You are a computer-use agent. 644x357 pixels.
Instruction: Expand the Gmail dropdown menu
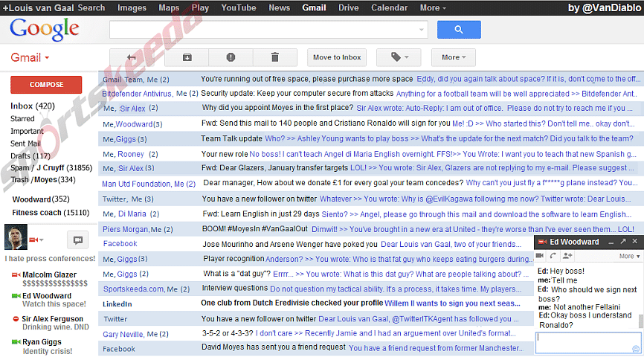[30, 57]
